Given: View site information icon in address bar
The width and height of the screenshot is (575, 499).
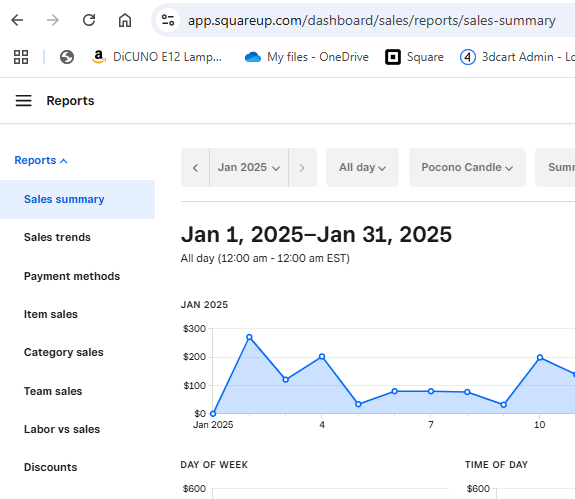Looking at the screenshot, I should (x=168, y=20).
